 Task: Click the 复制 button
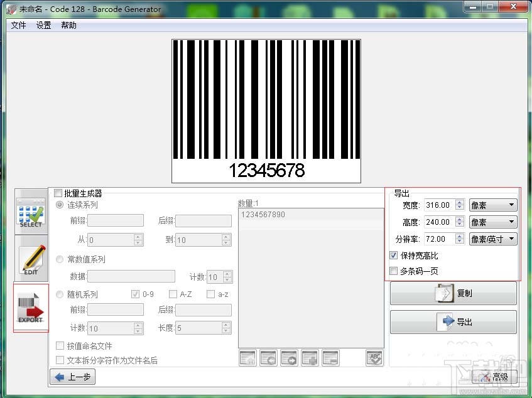(453, 293)
